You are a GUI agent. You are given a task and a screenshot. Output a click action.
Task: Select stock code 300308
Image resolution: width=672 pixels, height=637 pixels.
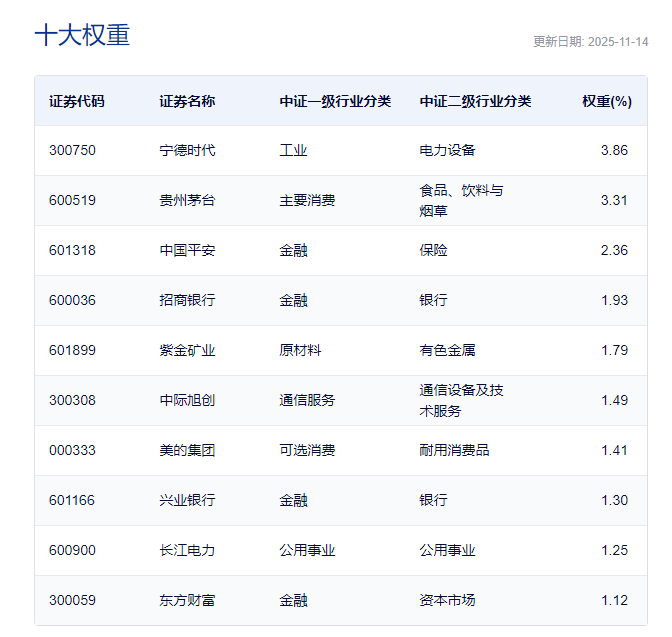tap(72, 400)
